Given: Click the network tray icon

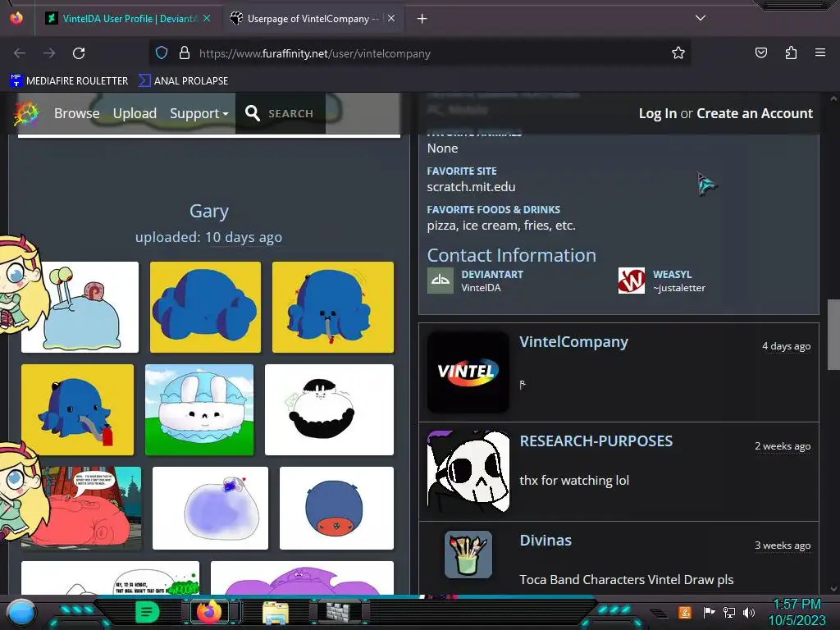Looking at the screenshot, I should click(728, 612).
